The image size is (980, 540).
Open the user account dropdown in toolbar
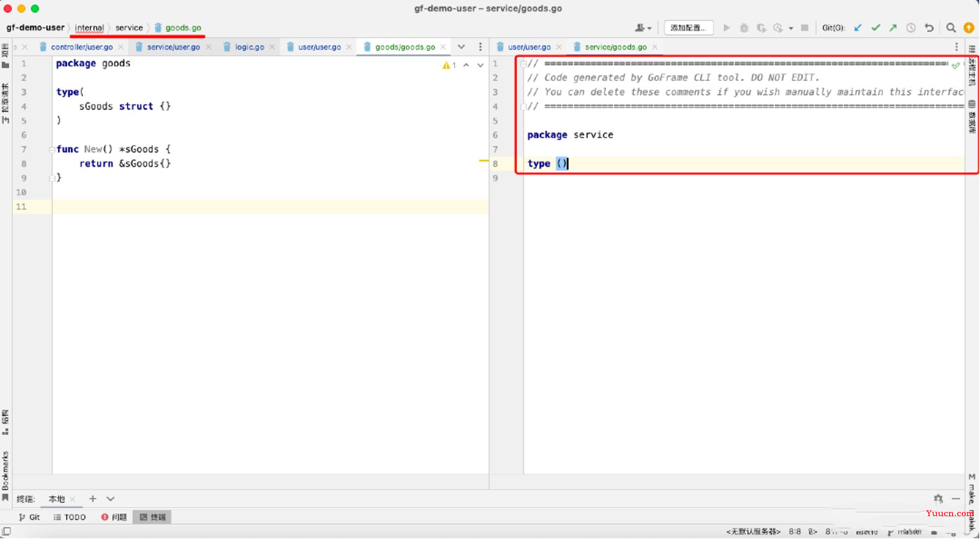[642, 28]
